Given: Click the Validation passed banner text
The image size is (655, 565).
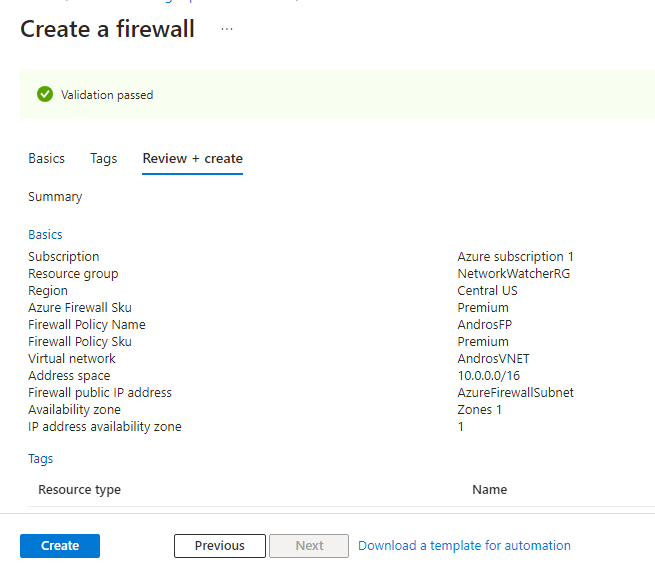Looking at the screenshot, I should [107, 95].
